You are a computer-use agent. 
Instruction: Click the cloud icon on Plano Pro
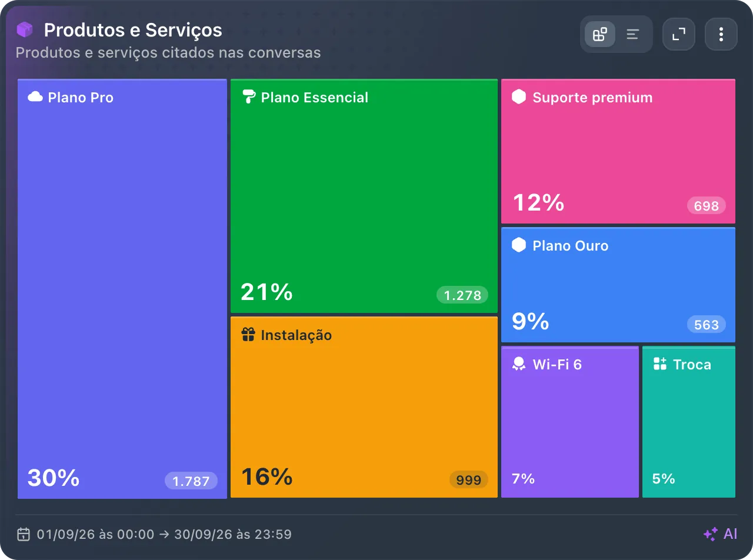click(35, 97)
